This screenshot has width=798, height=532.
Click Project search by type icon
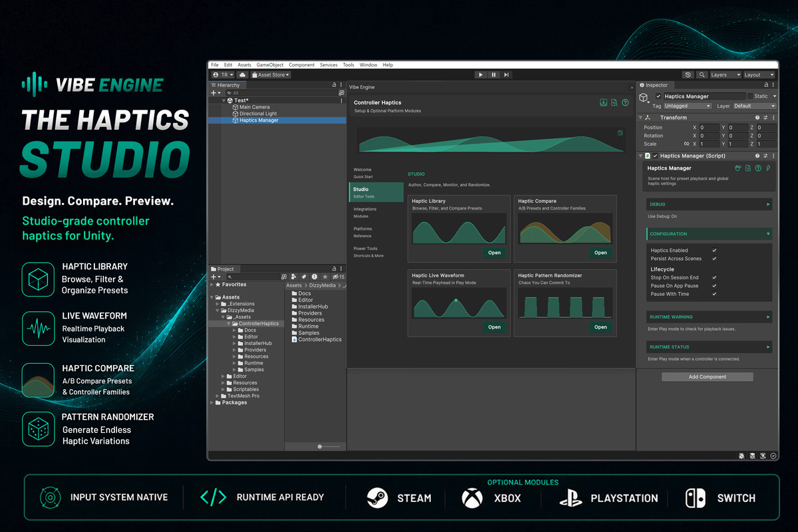point(293,277)
